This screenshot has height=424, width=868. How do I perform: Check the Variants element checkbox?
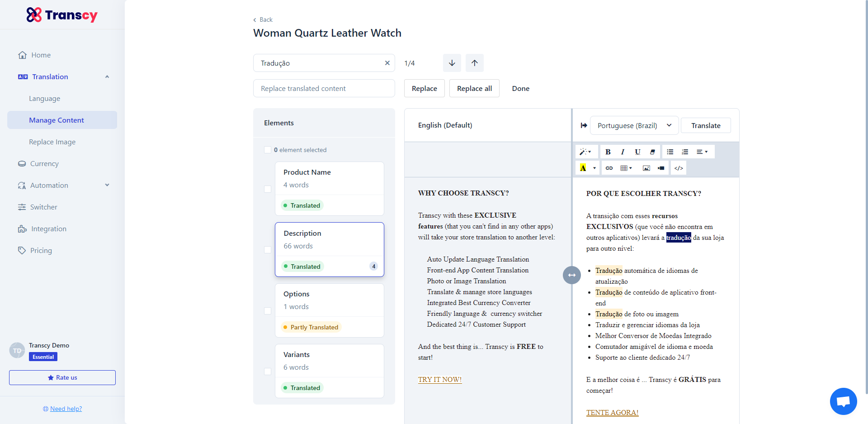click(x=268, y=372)
